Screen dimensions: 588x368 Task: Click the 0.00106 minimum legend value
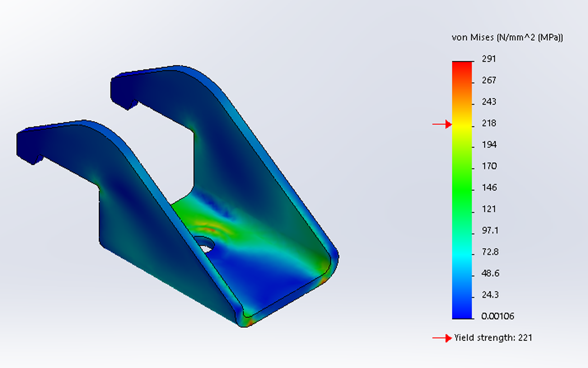pyautogui.click(x=498, y=316)
